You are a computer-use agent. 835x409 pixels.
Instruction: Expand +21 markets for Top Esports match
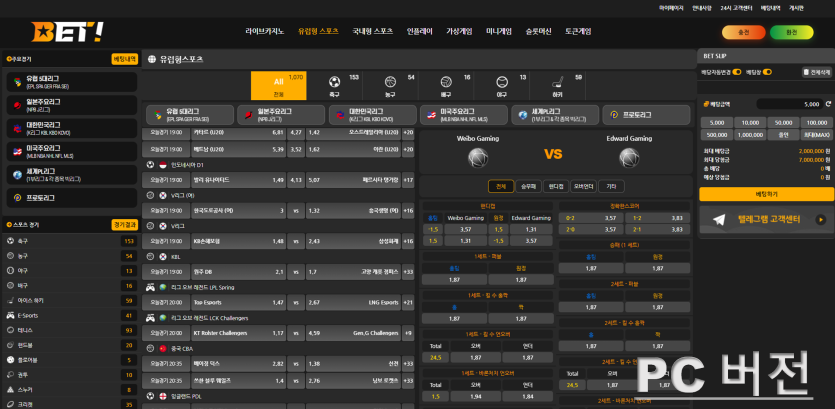click(408, 302)
